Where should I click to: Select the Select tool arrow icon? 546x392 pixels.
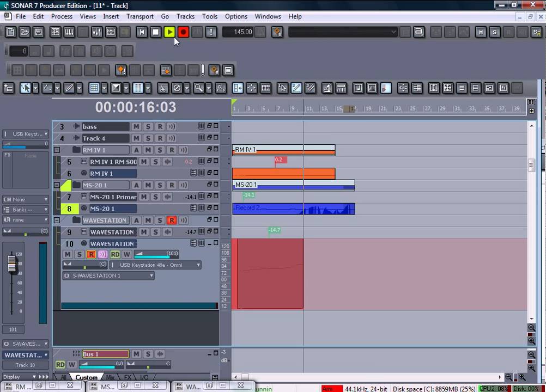[25, 88]
